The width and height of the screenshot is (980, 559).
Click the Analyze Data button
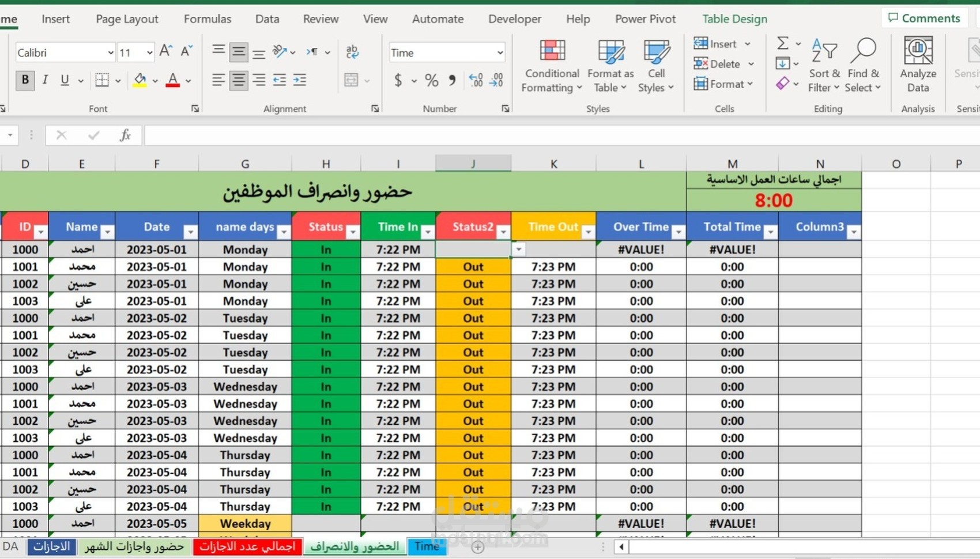coord(918,66)
